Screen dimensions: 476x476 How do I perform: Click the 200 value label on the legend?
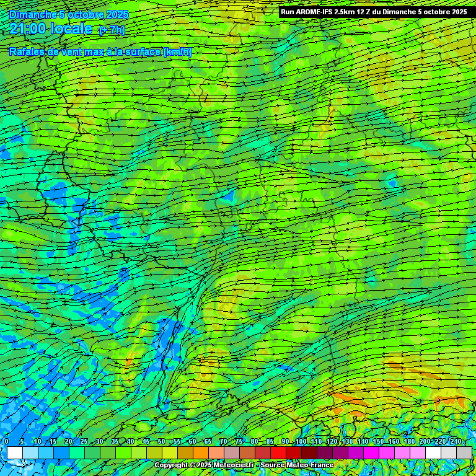coord(425,441)
